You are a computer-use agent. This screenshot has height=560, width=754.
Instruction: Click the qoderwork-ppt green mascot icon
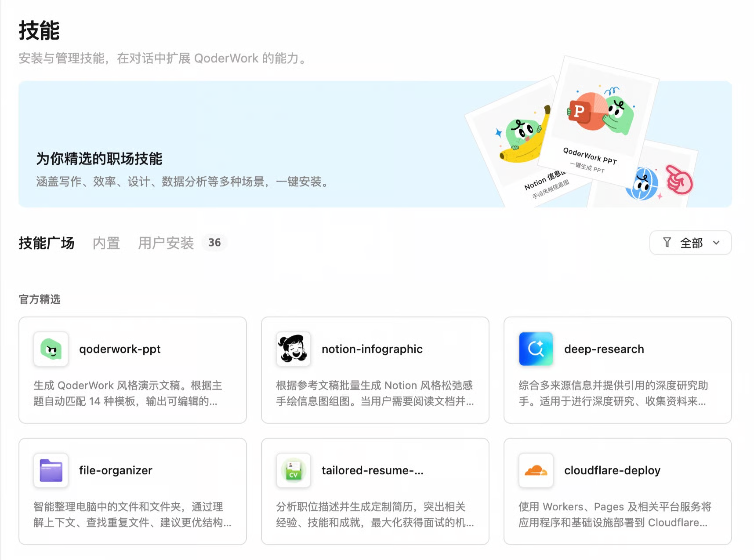pyautogui.click(x=51, y=349)
